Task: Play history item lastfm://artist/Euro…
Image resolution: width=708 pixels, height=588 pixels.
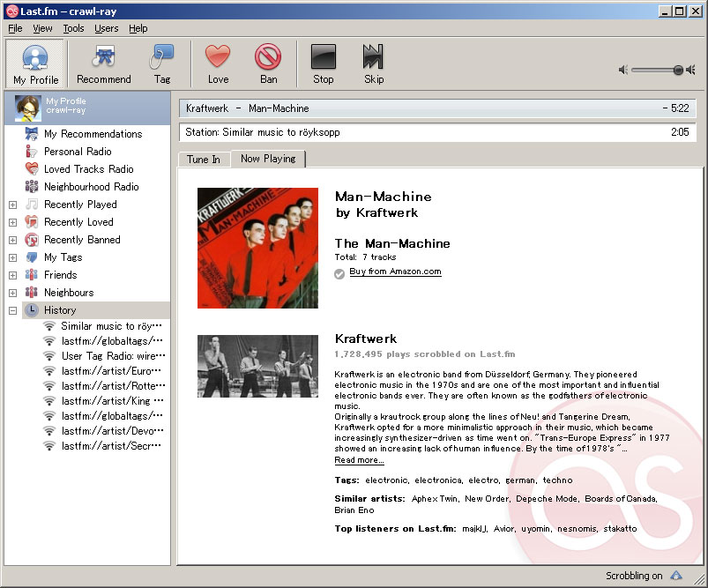Action: [x=104, y=371]
